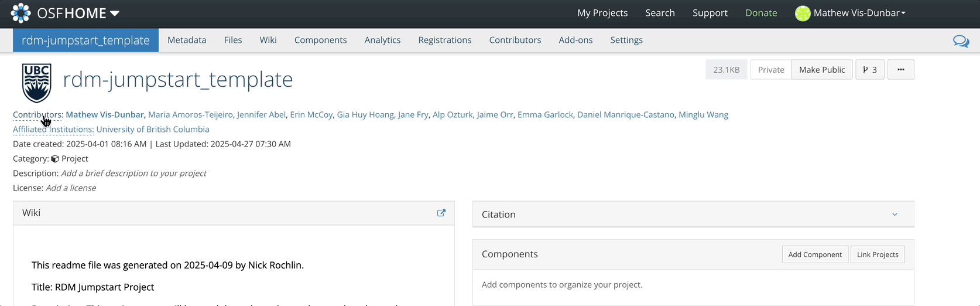Click the Components panel heading
Screen dimensions: 980x306
[x=510, y=254]
